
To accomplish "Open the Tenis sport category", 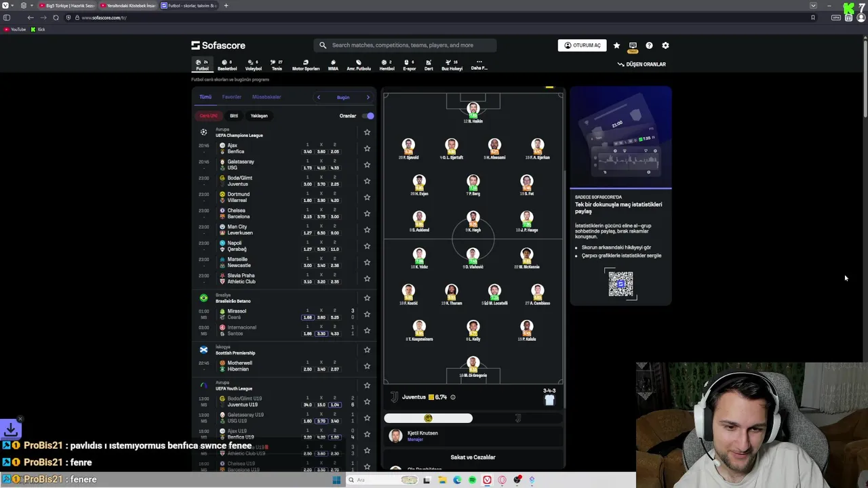I will 277,65.
